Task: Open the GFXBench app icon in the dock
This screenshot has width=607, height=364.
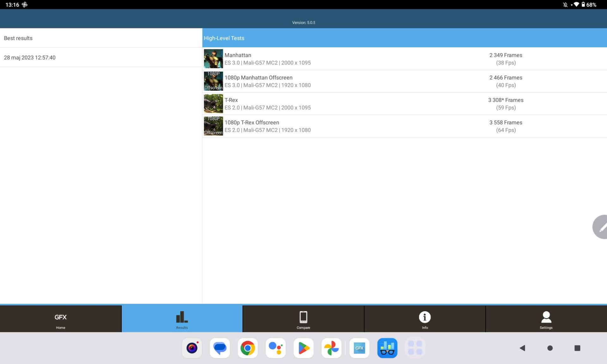Action: 359,348
